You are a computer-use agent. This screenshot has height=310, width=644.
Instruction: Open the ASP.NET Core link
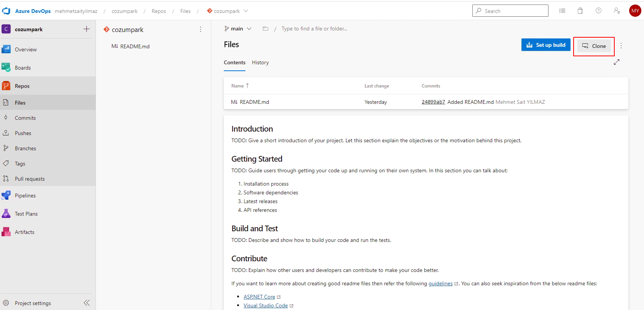pos(259,297)
